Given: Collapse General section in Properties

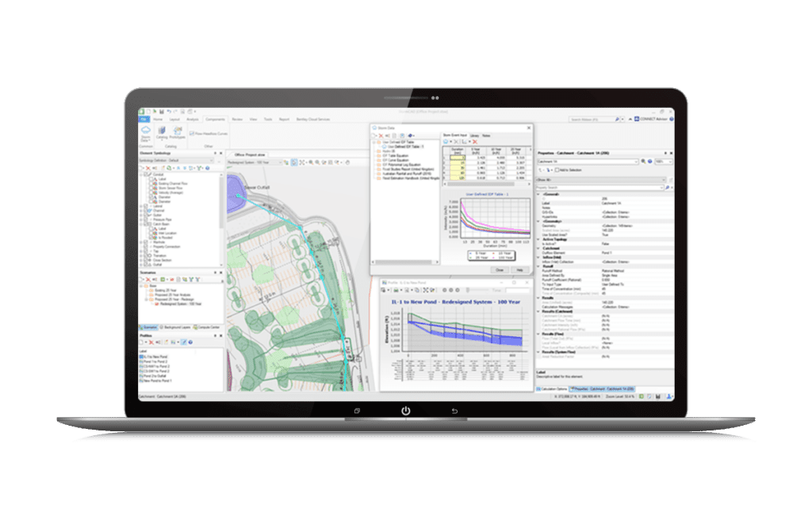Looking at the screenshot, I should (538, 194).
